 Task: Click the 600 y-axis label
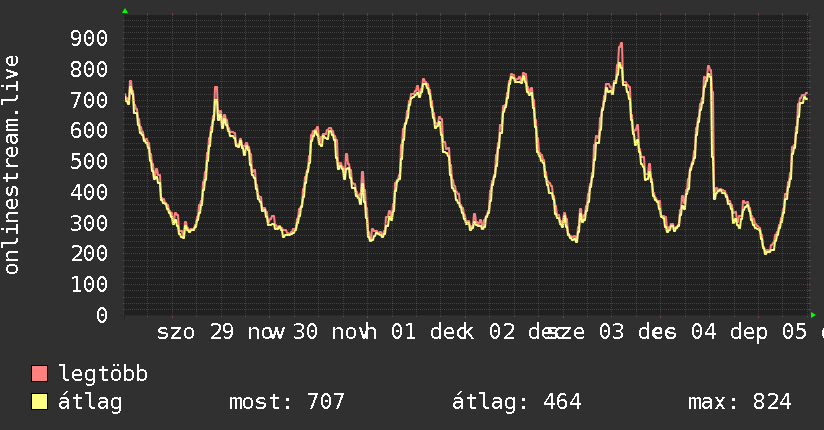(x=89, y=130)
